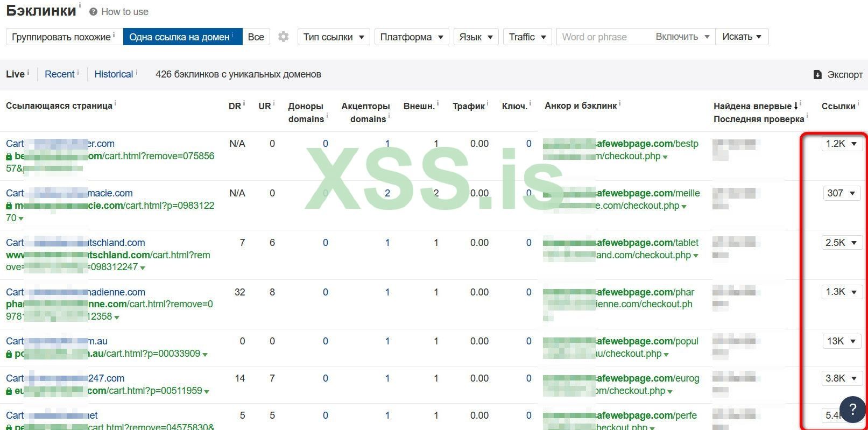Click the lock icon in the 247.com row
This screenshot has height=430, width=868.
pos(9,391)
